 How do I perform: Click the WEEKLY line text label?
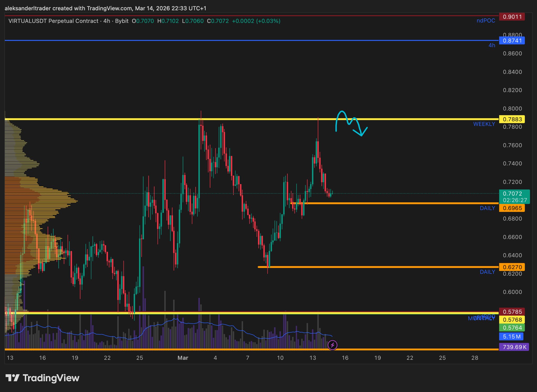[x=484, y=124]
